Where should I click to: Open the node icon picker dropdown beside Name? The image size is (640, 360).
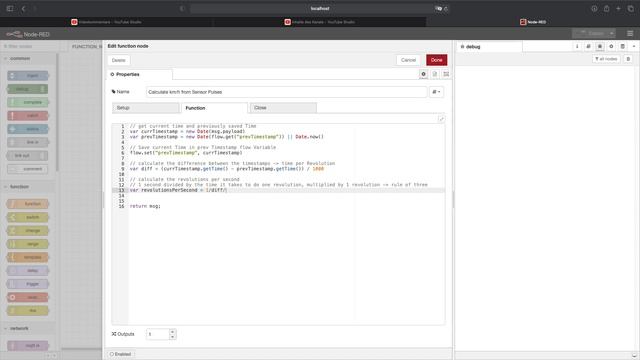point(436,92)
